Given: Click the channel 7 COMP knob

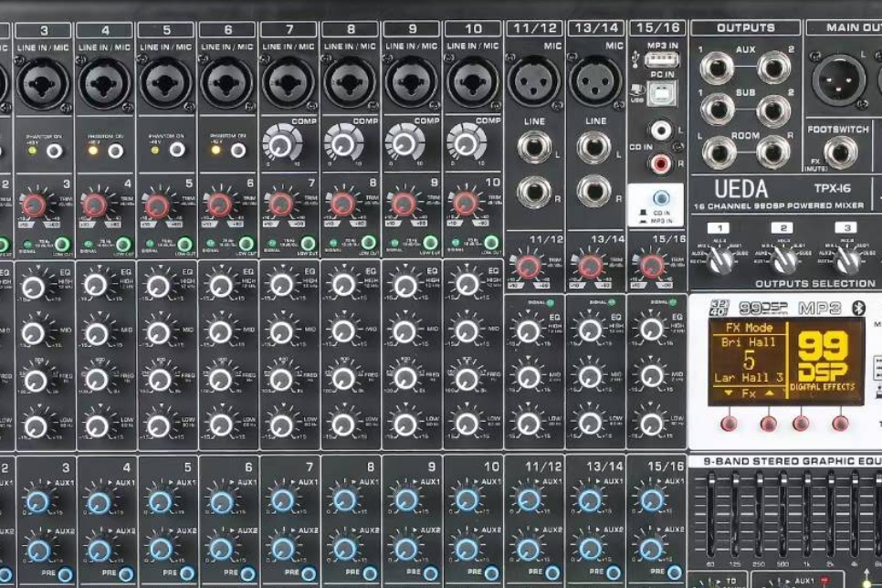Looking at the screenshot, I should tap(281, 143).
